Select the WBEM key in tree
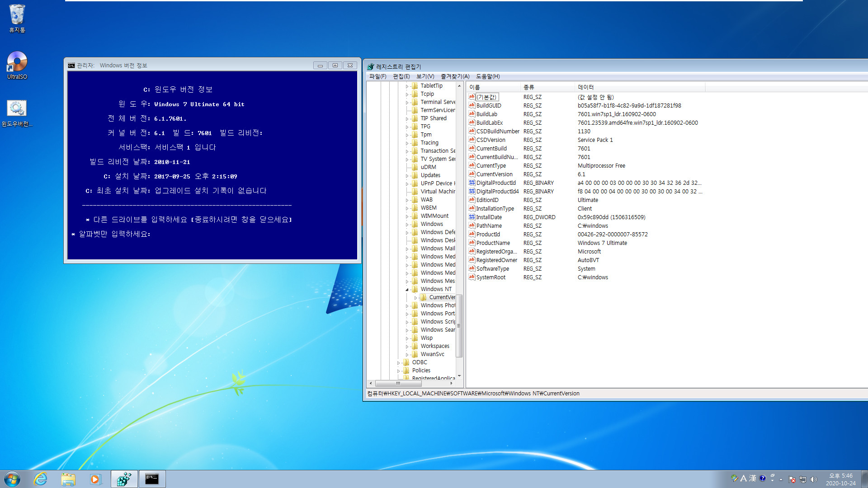868x488 pixels. 429,208
